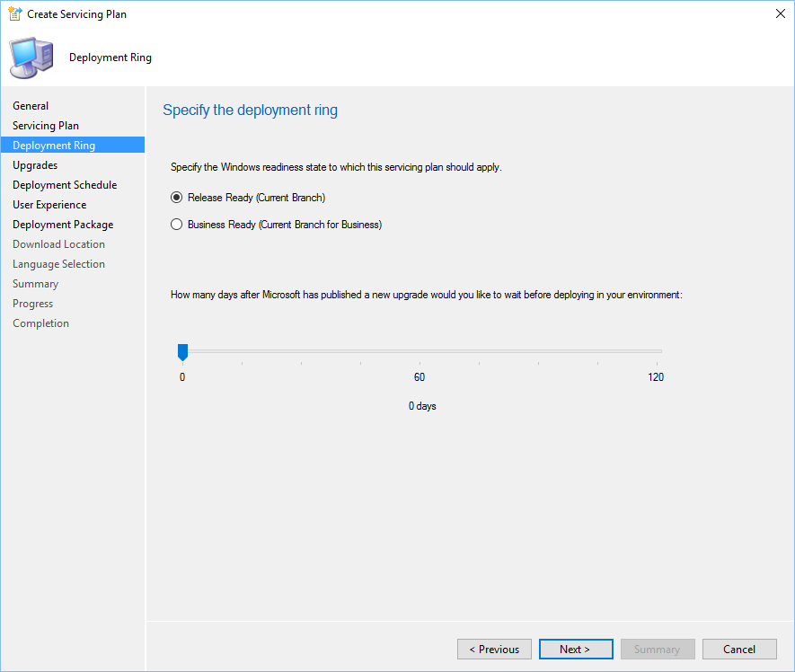Click the slider track at the 60 mark
The width and height of the screenshot is (795, 672).
420,351
